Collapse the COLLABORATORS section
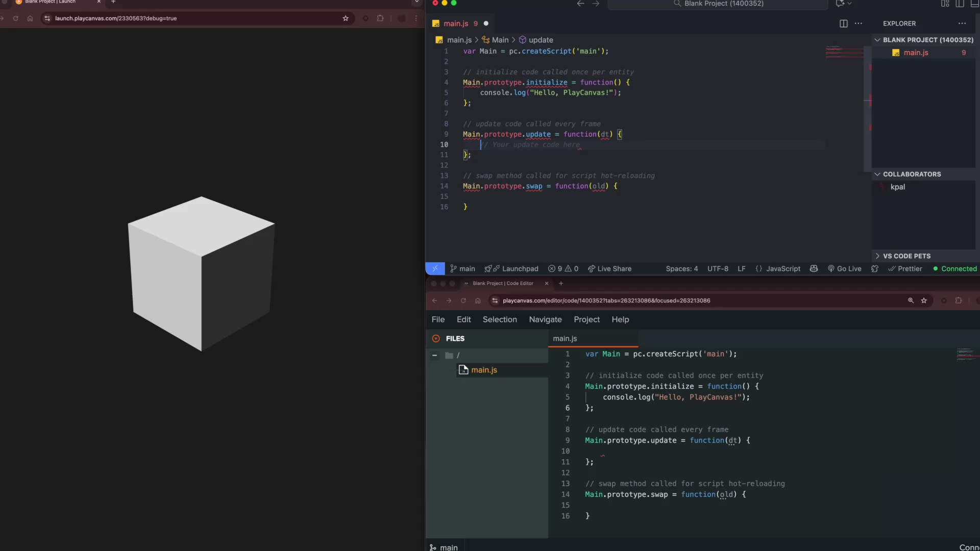The image size is (980, 551). click(877, 174)
